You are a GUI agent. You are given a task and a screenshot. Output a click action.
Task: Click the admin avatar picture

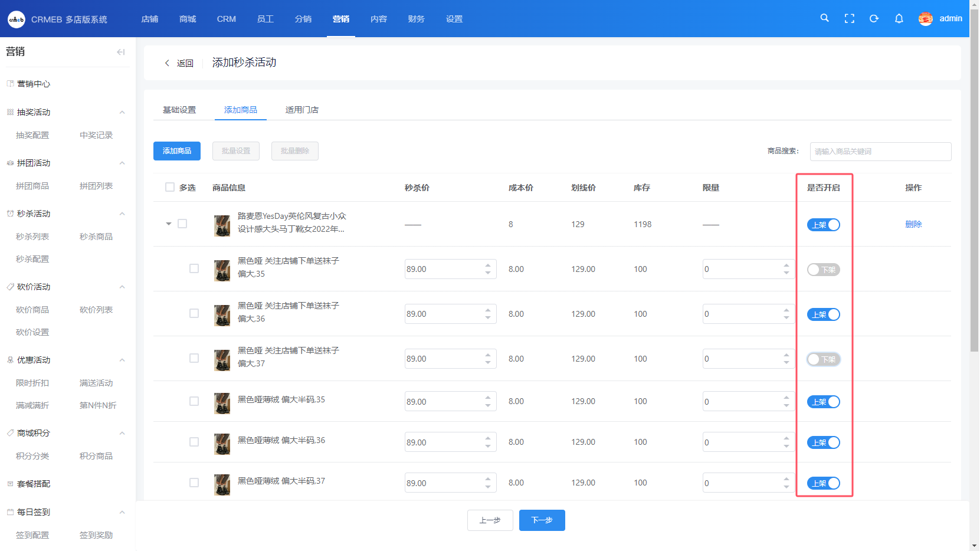point(925,18)
